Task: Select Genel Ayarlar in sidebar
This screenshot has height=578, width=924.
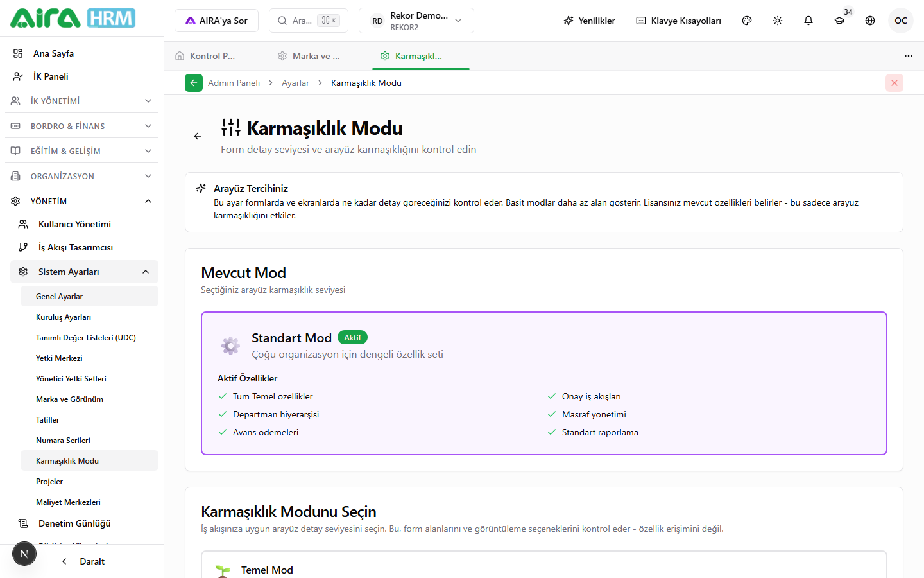Action: [89, 296]
